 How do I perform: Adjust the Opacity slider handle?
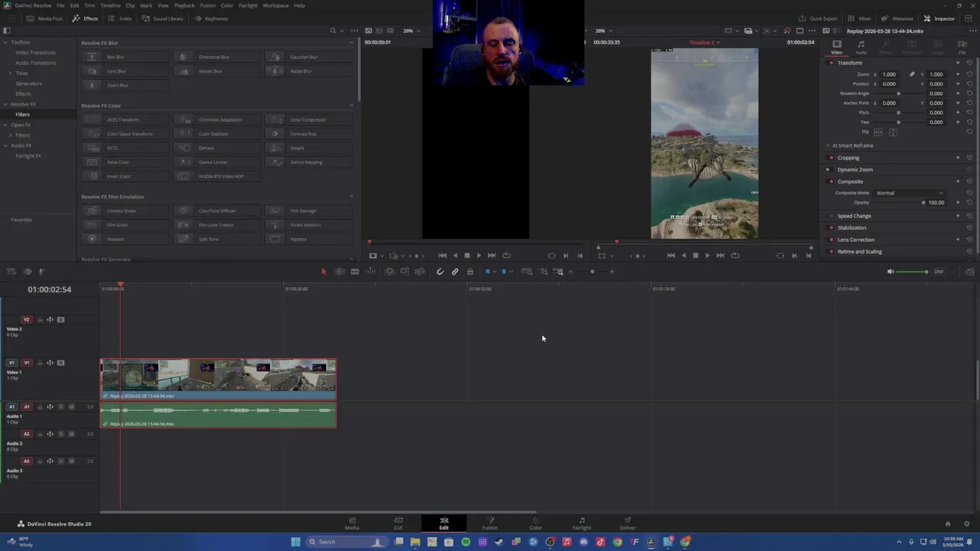coord(923,203)
